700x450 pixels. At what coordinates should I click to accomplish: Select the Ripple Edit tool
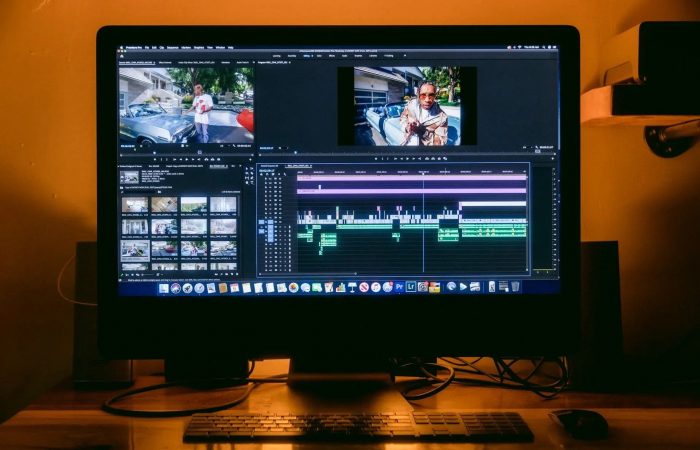[247, 173]
